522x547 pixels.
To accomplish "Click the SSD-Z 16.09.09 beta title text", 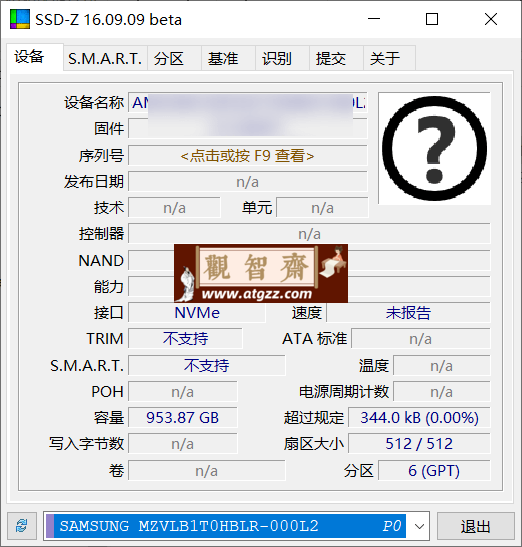I will coord(108,20).
